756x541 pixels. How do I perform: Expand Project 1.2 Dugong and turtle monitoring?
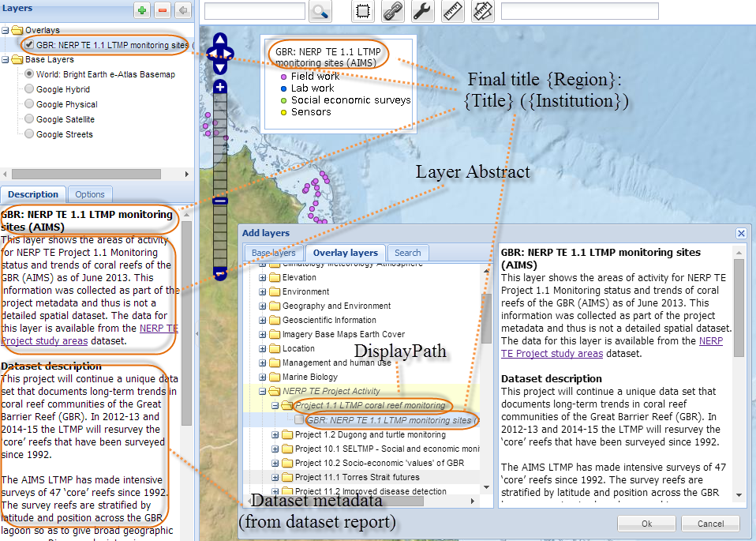click(x=275, y=435)
